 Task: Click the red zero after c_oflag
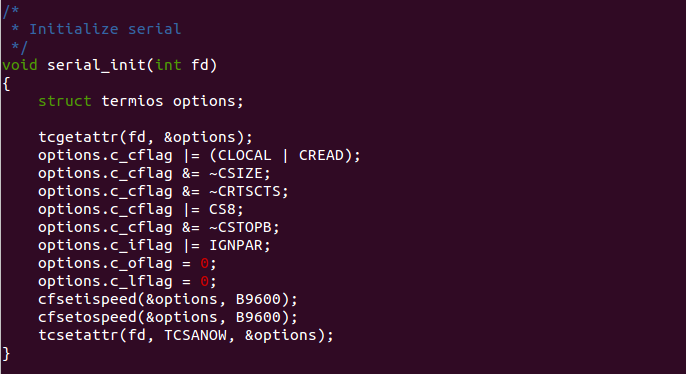pos(204,263)
